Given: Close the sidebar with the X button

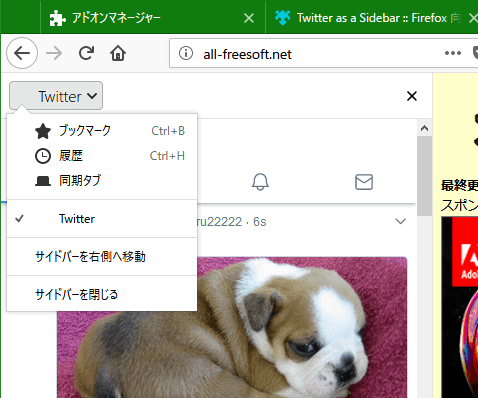Looking at the screenshot, I should coord(412,96).
